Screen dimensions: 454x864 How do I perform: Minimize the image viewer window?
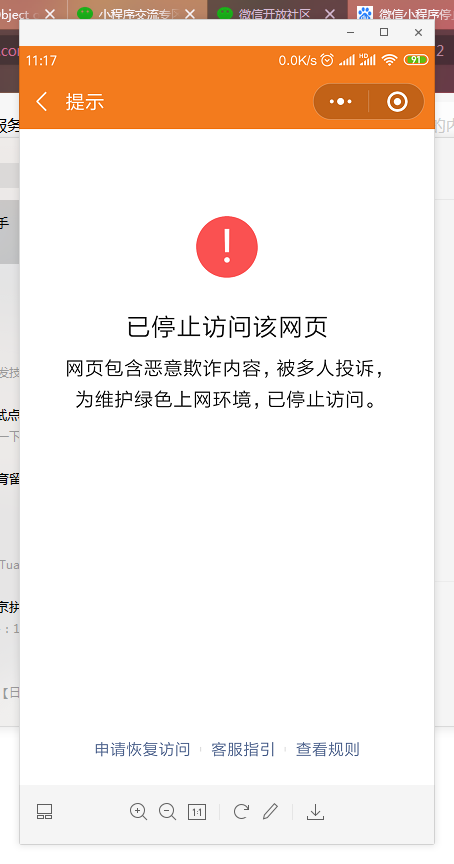(350, 33)
